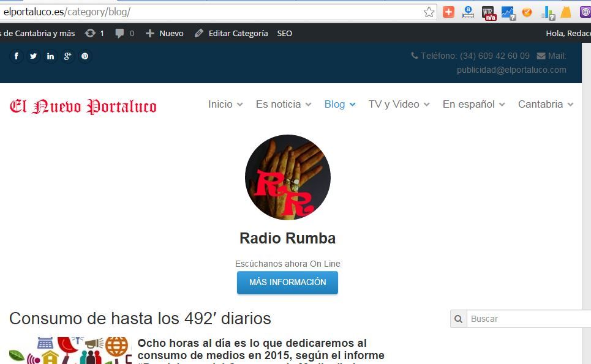Viewport: 591px width, 364px height.
Task: Open the orange bell-shaped extension icon
Action: 566,12
